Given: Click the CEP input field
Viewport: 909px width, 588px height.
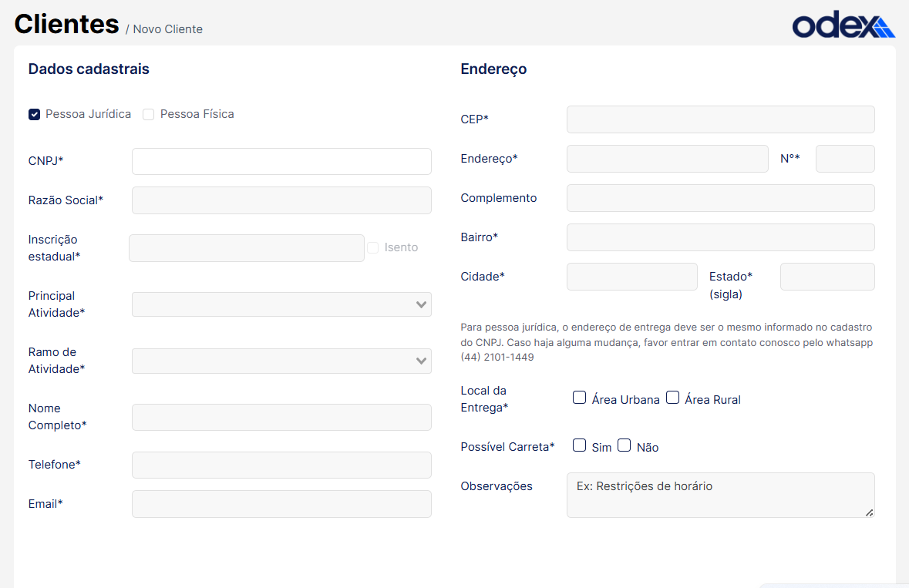Looking at the screenshot, I should [721, 119].
